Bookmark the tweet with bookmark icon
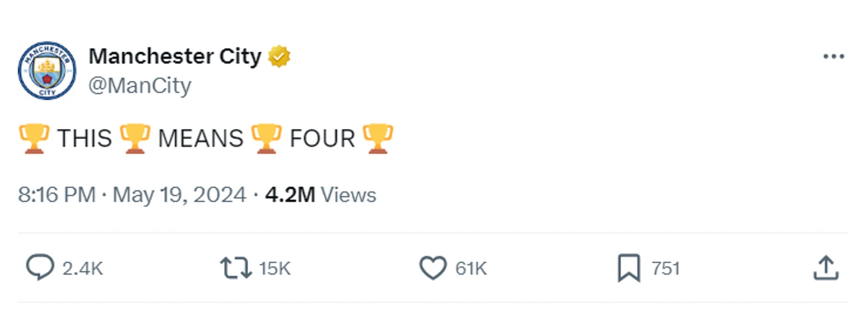 click(x=629, y=269)
